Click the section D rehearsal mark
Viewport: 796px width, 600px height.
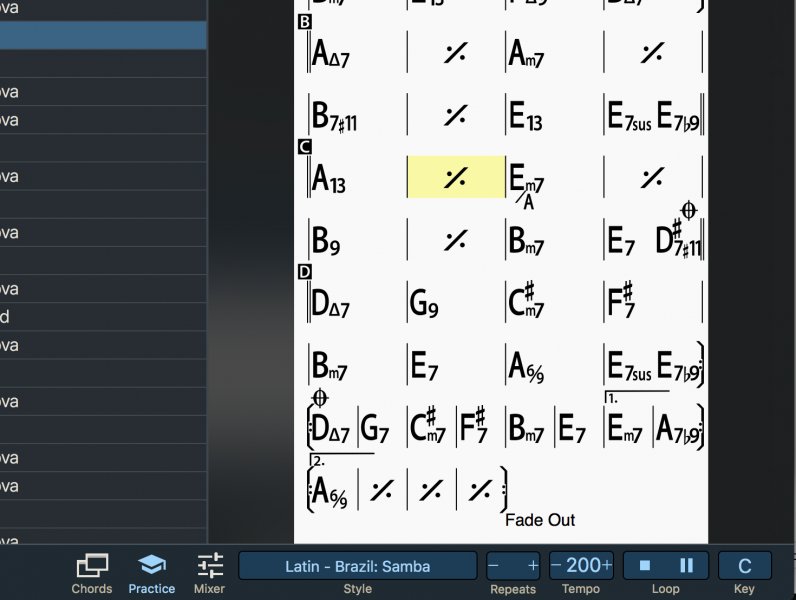point(305,272)
